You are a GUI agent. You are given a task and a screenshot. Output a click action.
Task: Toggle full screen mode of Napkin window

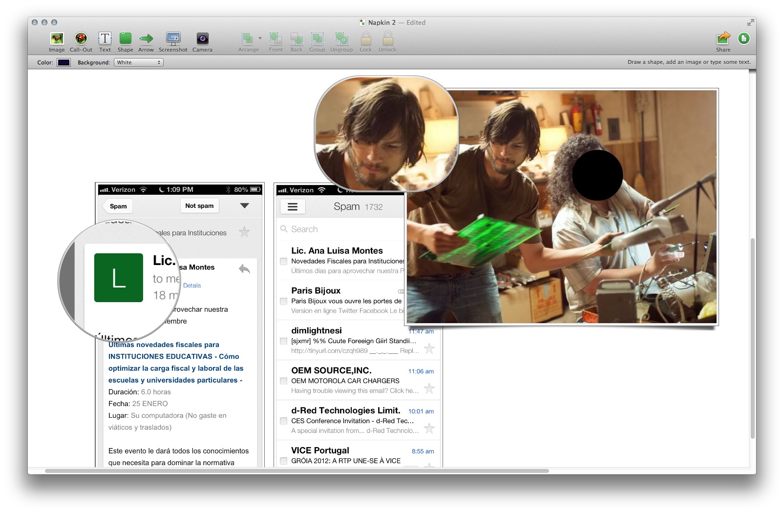(x=750, y=22)
